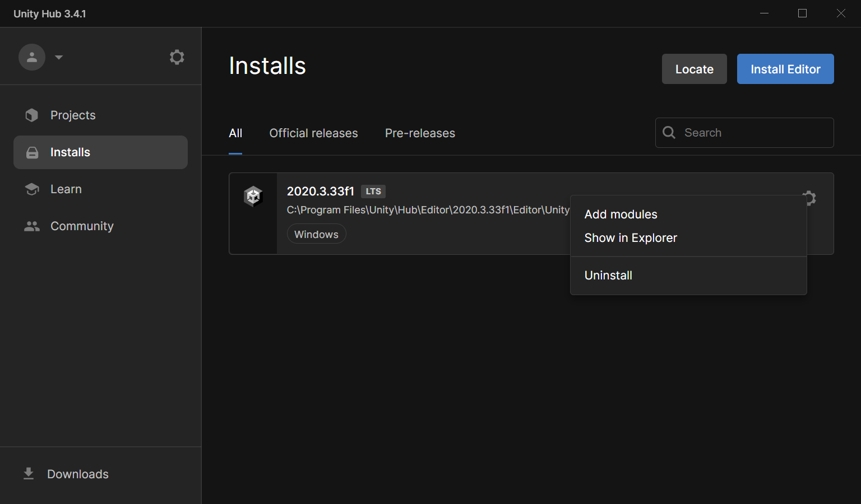Click the Install Editor button
Image resolution: width=861 pixels, height=504 pixels.
point(785,69)
